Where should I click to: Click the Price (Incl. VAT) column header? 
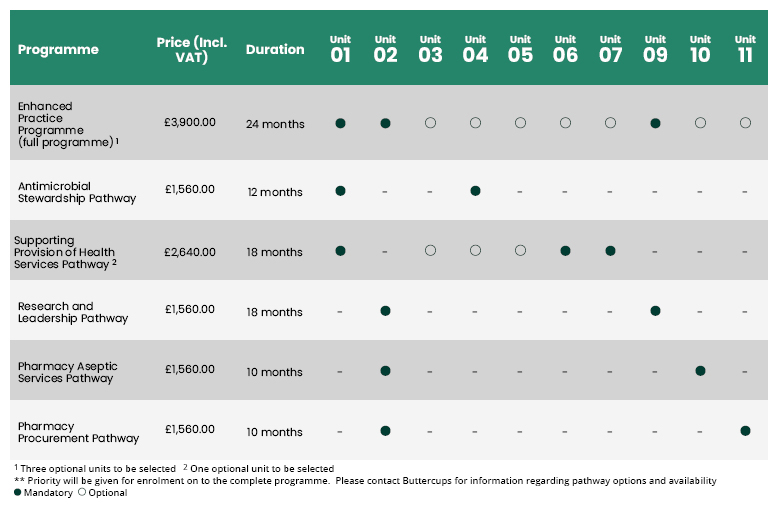[x=192, y=50]
